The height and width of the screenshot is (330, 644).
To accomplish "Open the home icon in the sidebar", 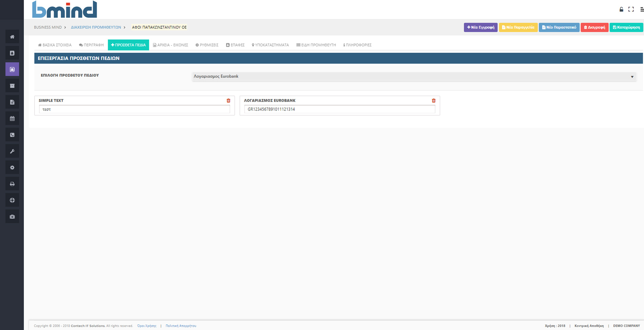I will [12, 37].
